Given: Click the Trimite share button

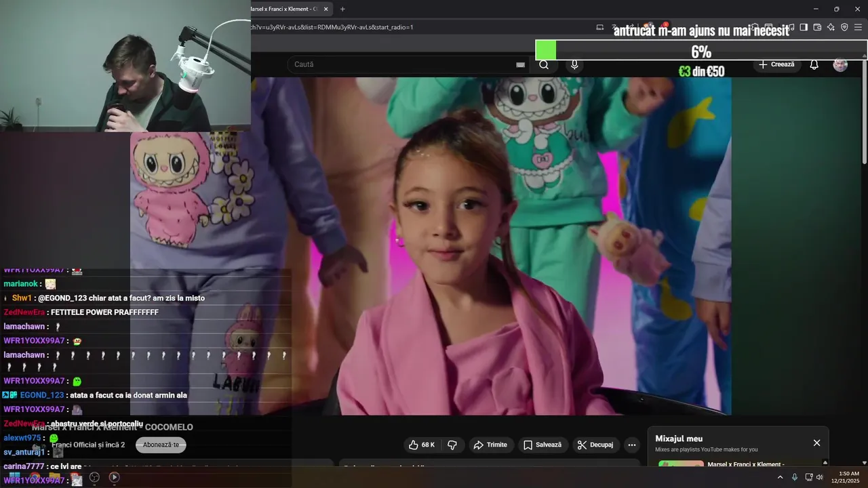Looking at the screenshot, I should pyautogui.click(x=490, y=445).
